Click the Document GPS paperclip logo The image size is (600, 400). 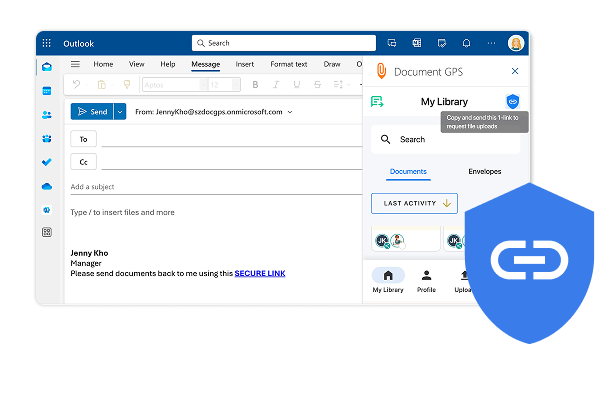click(381, 71)
